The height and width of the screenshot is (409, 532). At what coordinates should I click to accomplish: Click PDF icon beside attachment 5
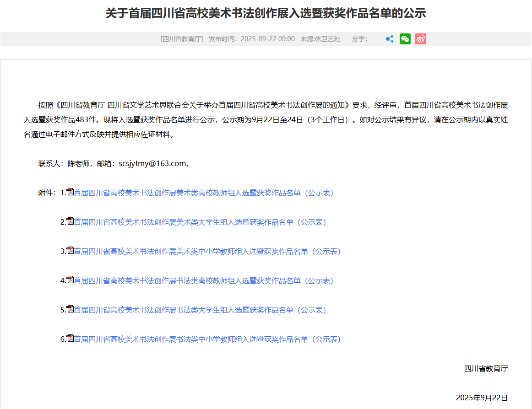click(x=70, y=309)
